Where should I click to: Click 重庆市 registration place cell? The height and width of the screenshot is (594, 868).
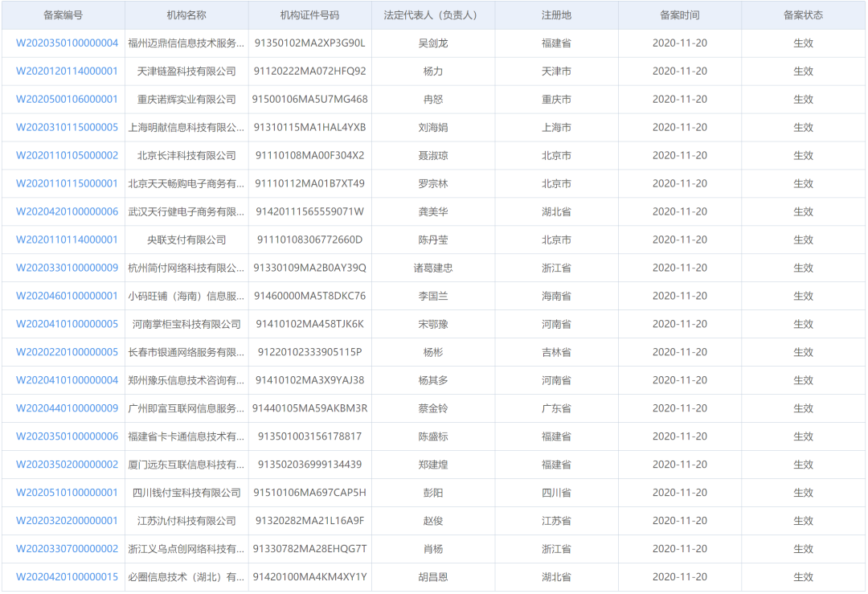[556, 100]
